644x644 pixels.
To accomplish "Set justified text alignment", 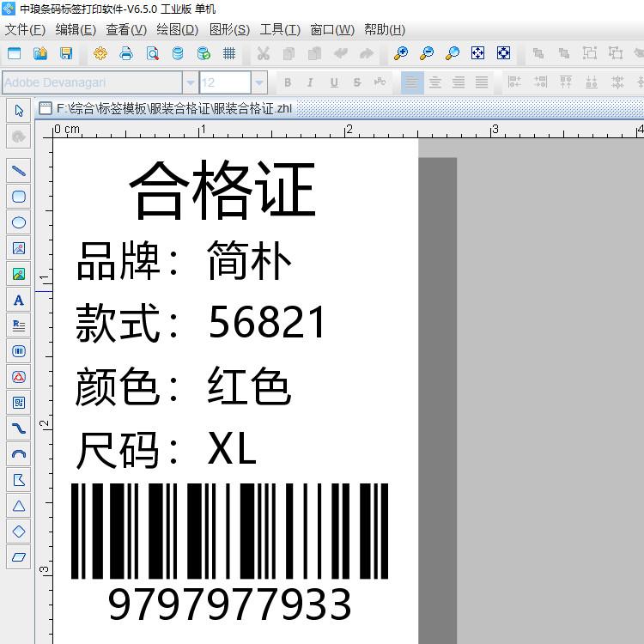I will [x=482, y=82].
